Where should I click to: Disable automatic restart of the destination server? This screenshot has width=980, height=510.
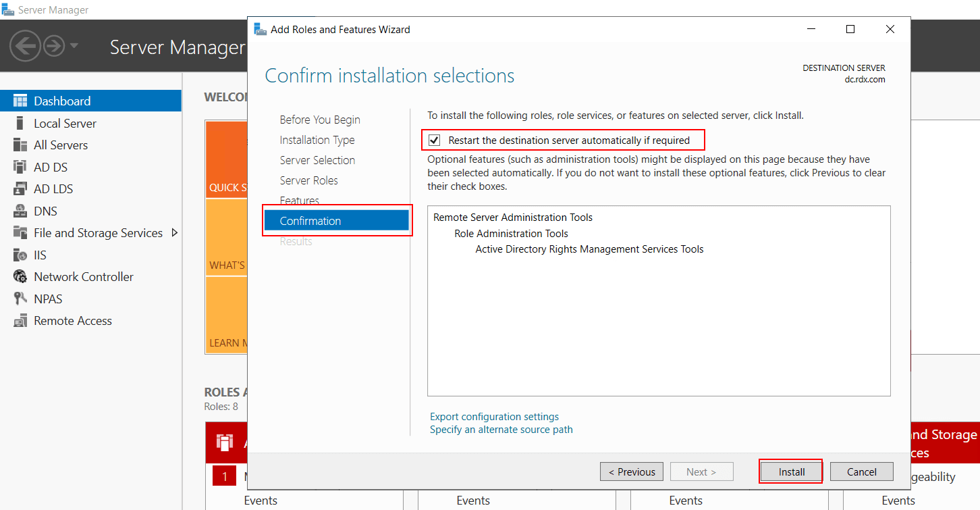click(x=434, y=140)
